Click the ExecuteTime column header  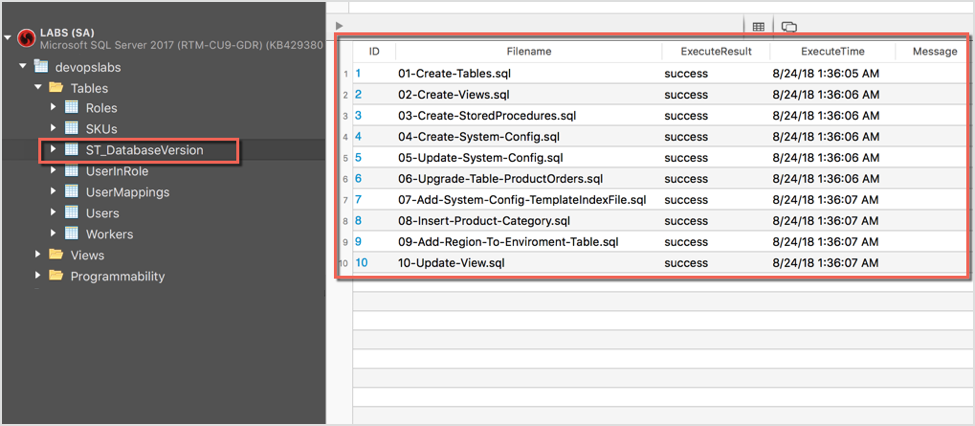click(832, 51)
